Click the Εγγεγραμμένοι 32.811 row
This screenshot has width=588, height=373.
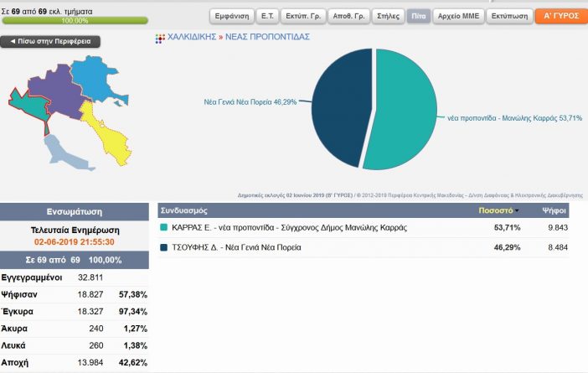pyautogui.click(x=75, y=277)
